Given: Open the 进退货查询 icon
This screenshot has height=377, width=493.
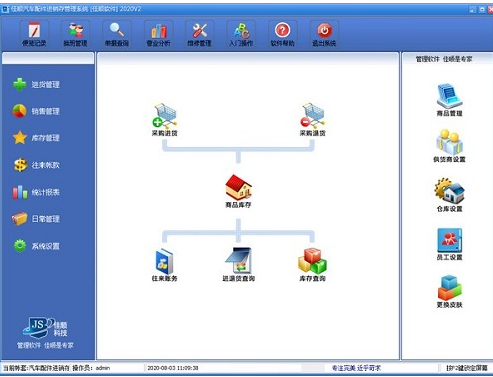Looking at the screenshot, I should (239, 261).
